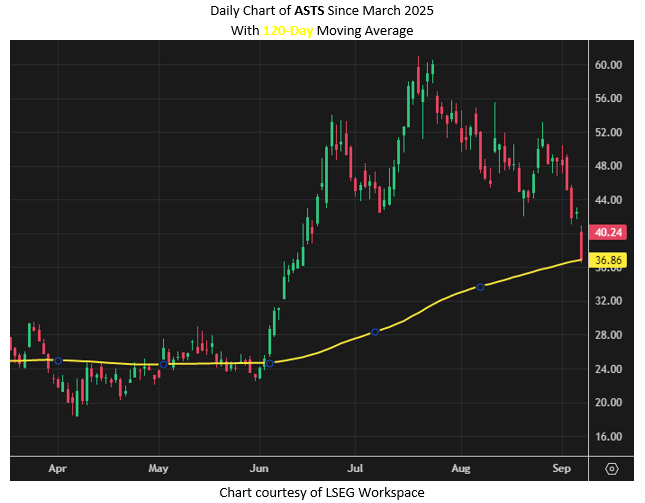645x503 pixels.
Task: Click the Apr label on time axis
Action: [x=58, y=468]
